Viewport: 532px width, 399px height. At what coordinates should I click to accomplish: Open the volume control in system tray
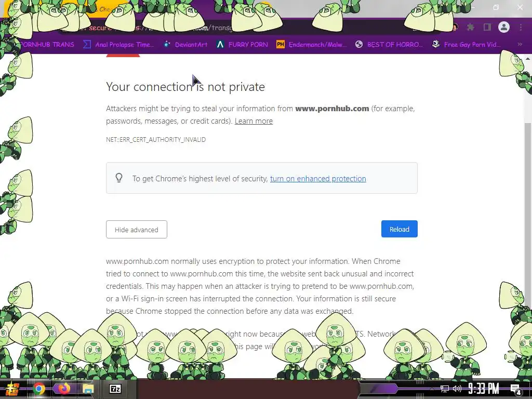(x=457, y=389)
